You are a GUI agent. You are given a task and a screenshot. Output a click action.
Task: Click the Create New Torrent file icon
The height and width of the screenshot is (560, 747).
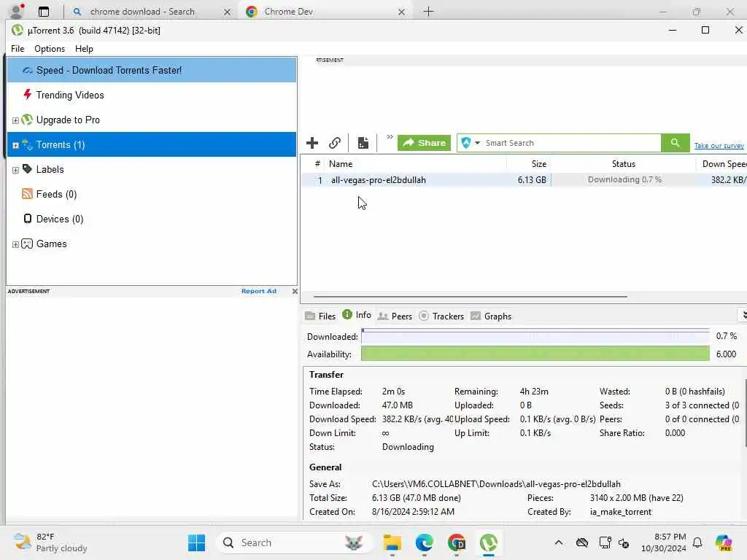click(363, 143)
